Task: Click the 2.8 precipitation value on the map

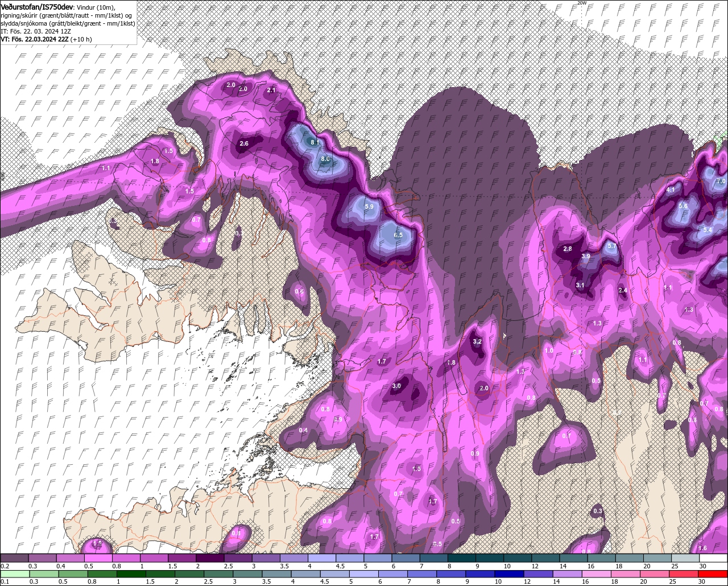Action: pyautogui.click(x=567, y=249)
